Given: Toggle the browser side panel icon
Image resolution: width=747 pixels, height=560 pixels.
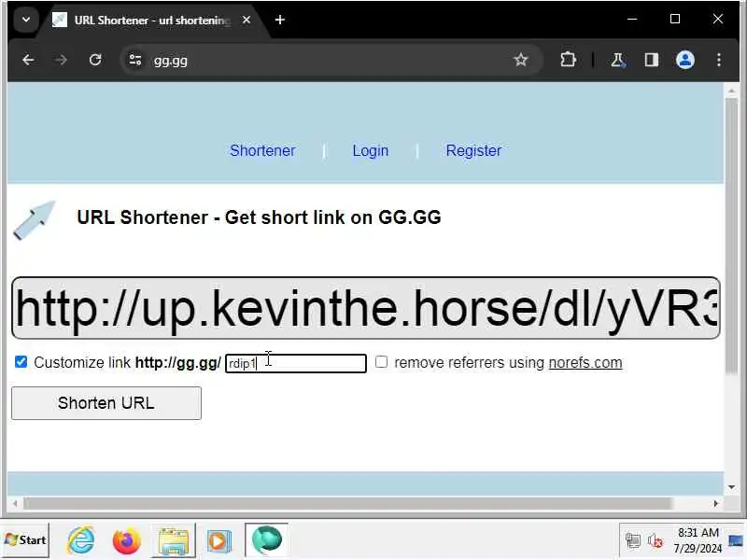Looking at the screenshot, I should [651, 60].
